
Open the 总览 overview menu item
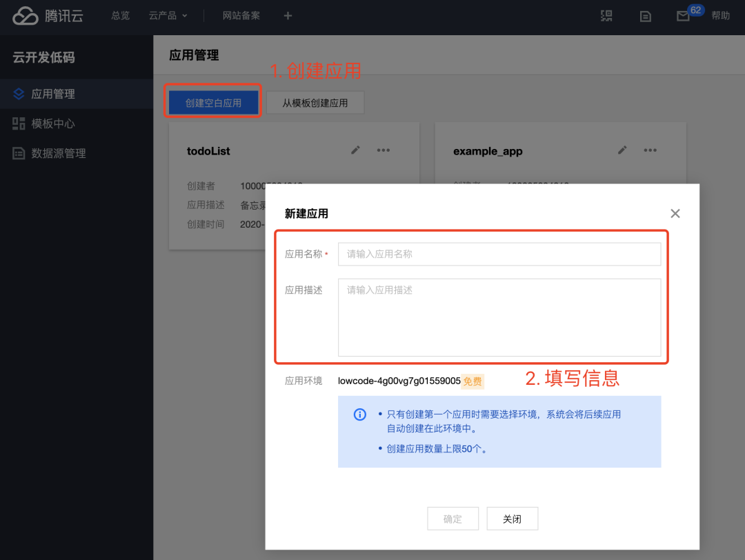(120, 16)
